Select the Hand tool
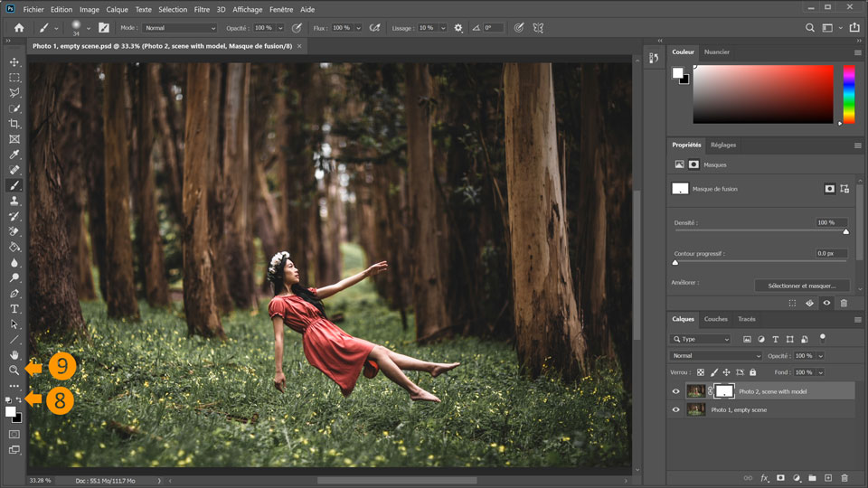The image size is (868, 488). [x=14, y=355]
